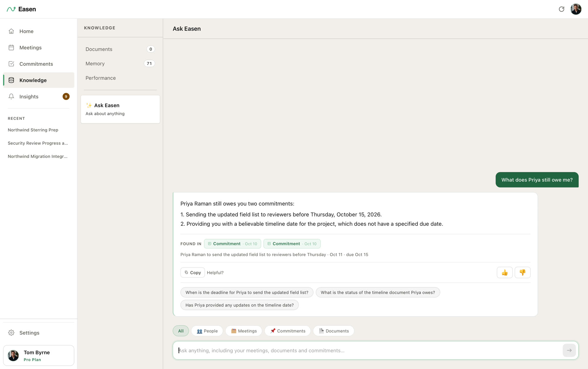The width and height of the screenshot is (588, 369).
Task: Open the Memory section
Action: click(120, 63)
